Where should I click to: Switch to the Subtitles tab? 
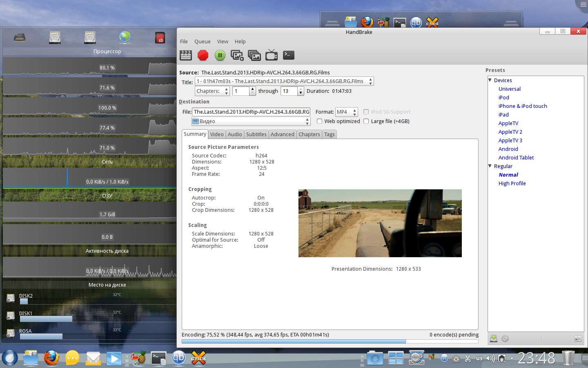click(x=256, y=135)
